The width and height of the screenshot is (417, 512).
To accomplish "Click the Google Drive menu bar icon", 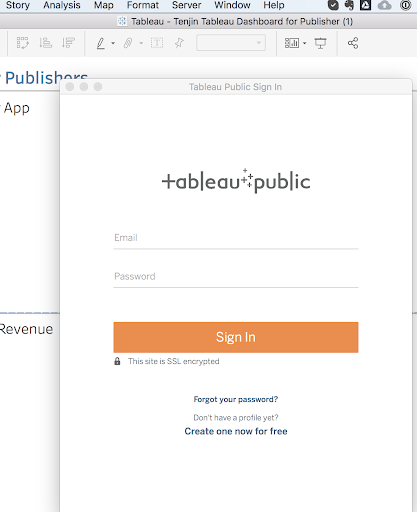I will click(365, 5).
